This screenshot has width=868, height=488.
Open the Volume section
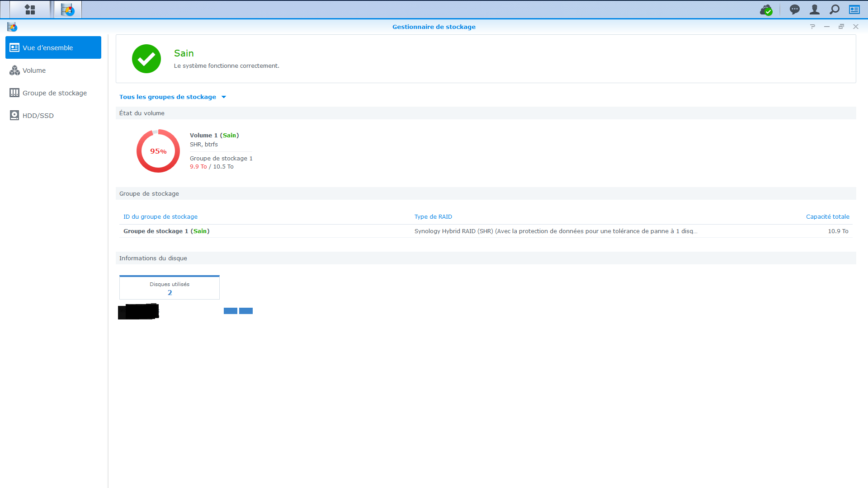[34, 70]
